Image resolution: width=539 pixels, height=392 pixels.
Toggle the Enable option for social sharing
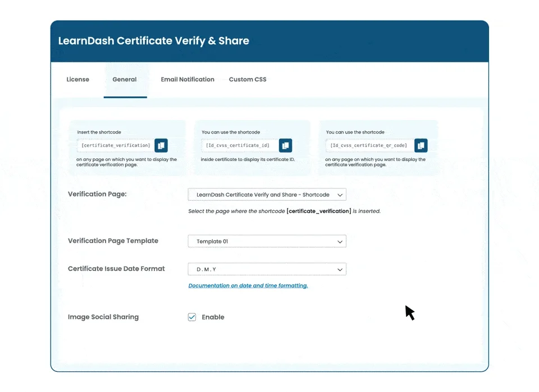(x=191, y=317)
